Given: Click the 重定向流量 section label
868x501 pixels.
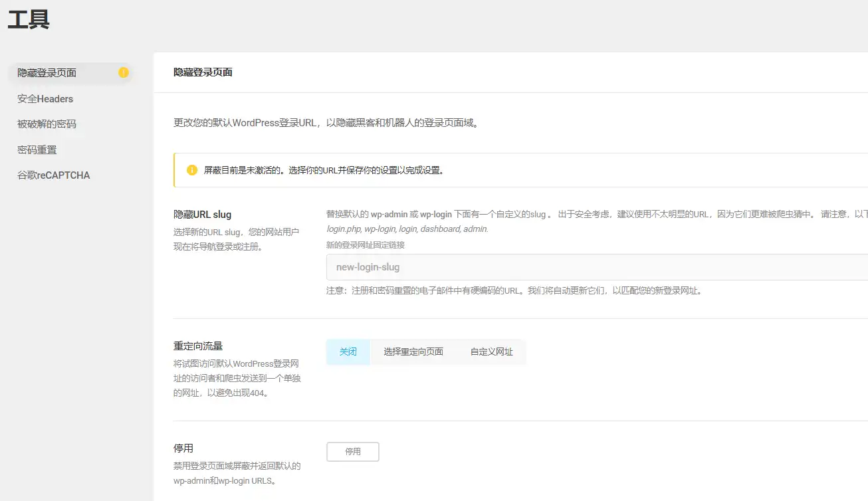Looking at the screenshot, I should (x=197, y=346).
